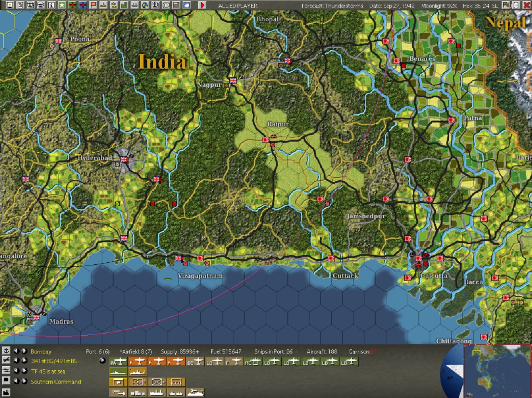Click the factory industry icon bottom left
Image resolution: width=532 pixels, height=398 pixels.
click(x=6, y=392)
